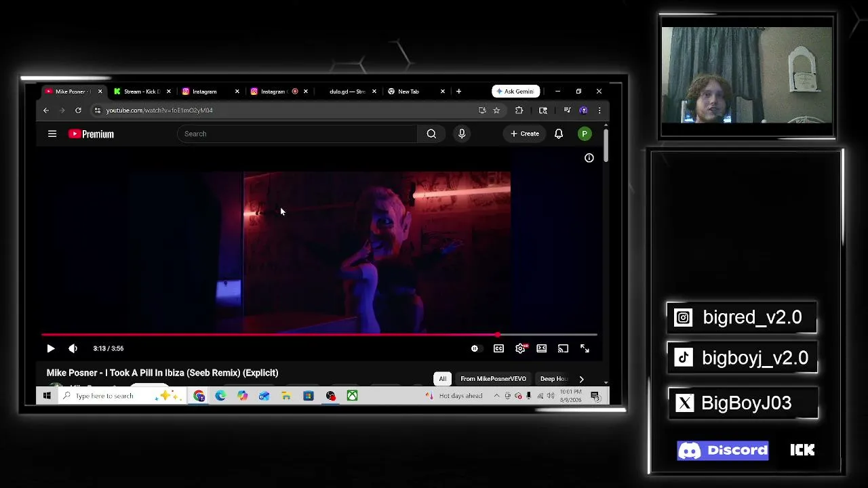Seek using the red video progress bar
The width and height of the screenshot is (868, 488).
(319, 335)
